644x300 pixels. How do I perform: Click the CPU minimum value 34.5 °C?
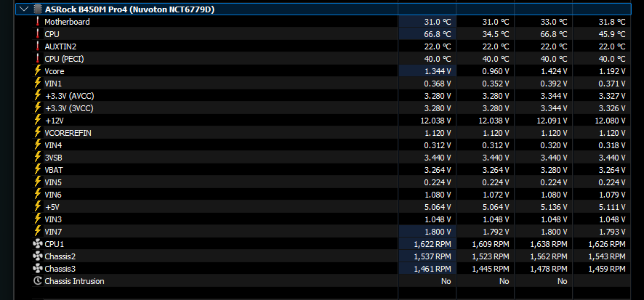tap(496, 34)
